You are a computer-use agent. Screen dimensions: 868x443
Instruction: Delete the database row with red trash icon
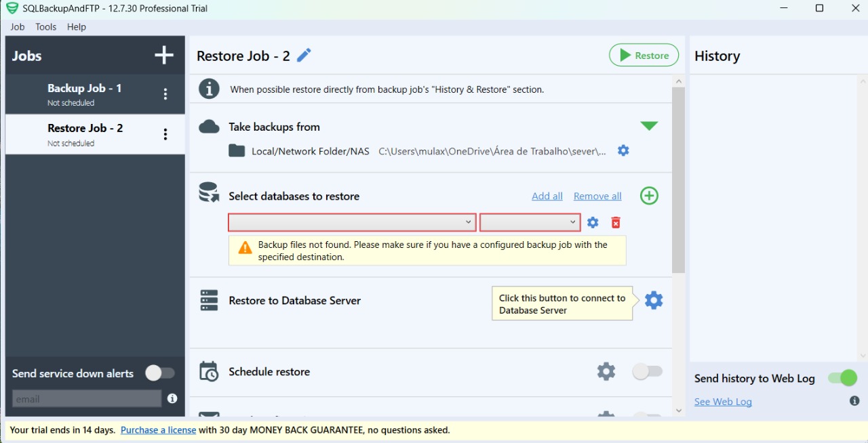click(x=616, y=222)
